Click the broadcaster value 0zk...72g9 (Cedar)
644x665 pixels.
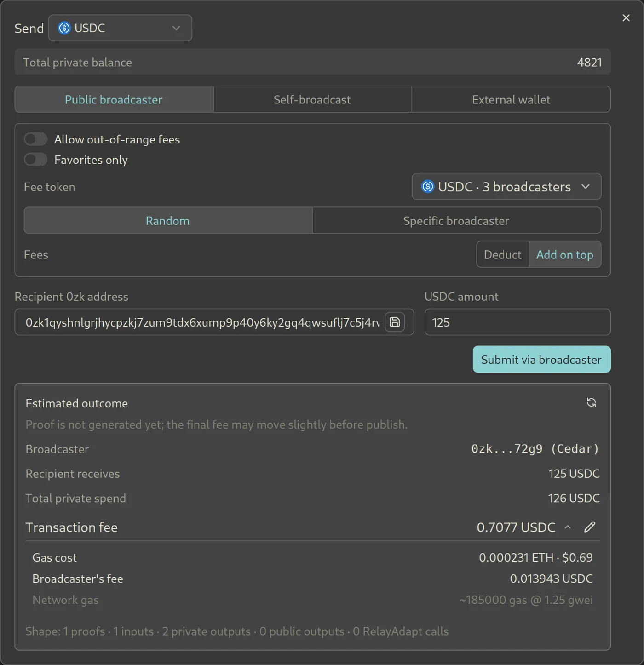535,449
